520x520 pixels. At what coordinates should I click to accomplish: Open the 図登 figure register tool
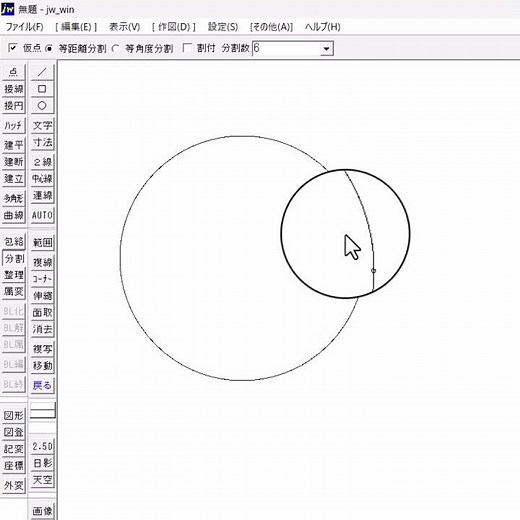[x=13, y=432]
